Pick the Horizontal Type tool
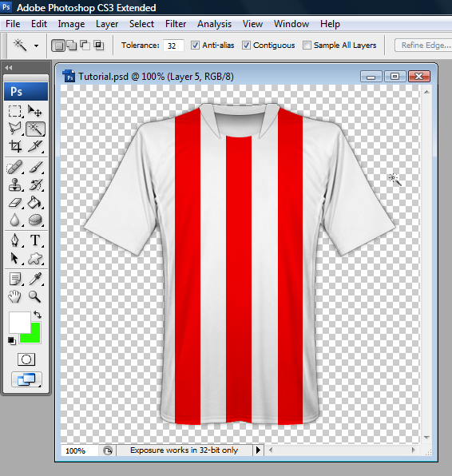This screenshot has height=476, width=452. 35,240
